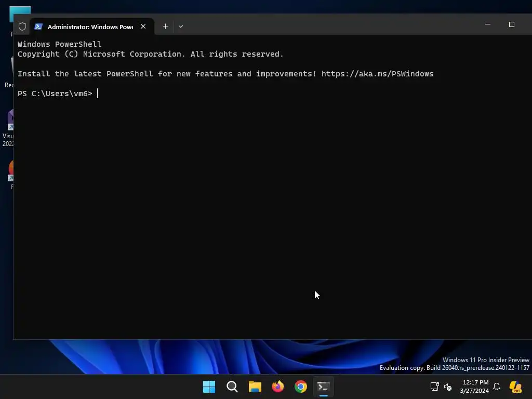The image size is (532, 399).
Task: Click the muted volume tray icon
Action: coord(448,387)
